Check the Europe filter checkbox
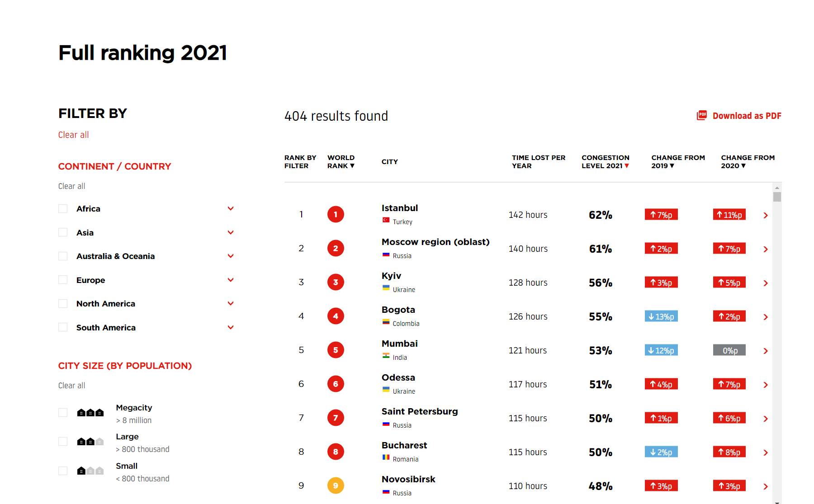This screenshot has width=814, height=504. click(x=63, y=280)
